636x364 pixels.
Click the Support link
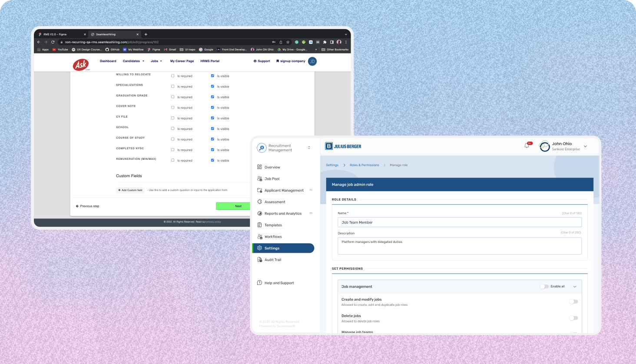[262, 61]
